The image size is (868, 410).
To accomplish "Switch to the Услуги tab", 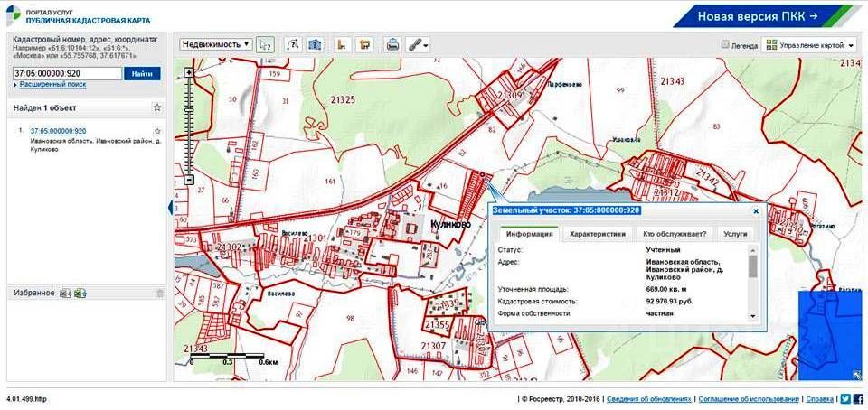I will coord(734,234).
